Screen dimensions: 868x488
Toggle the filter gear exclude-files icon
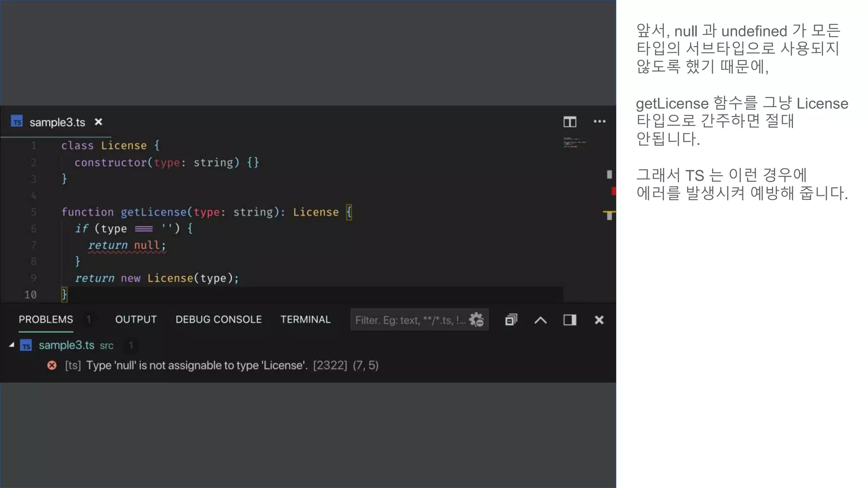(476, 320)
